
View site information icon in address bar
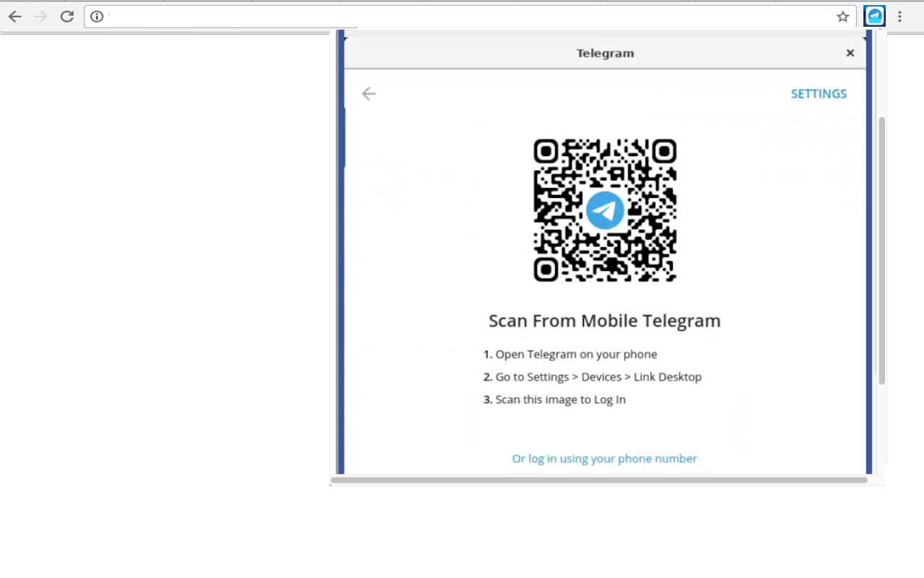click(97, 17)
